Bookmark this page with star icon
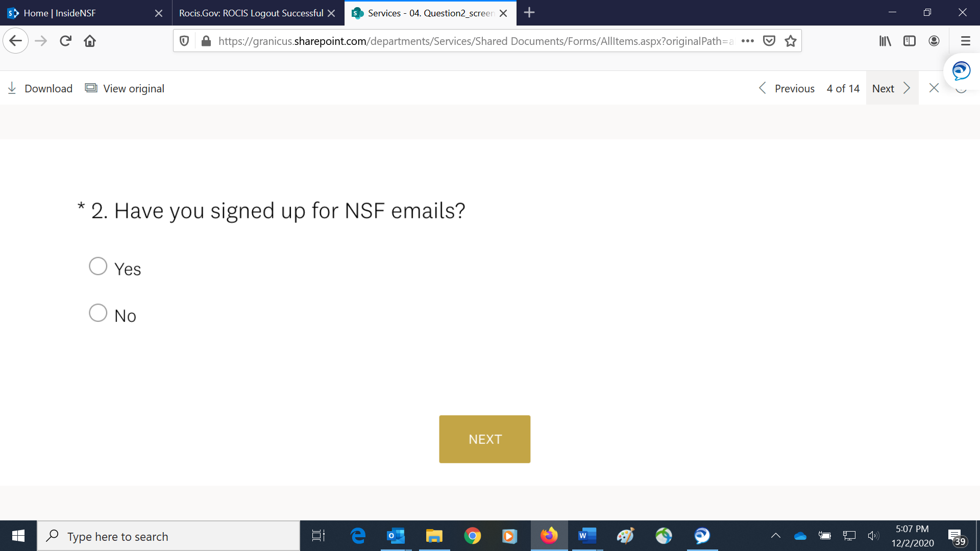 pyautogui.click(x=791, y=41)
